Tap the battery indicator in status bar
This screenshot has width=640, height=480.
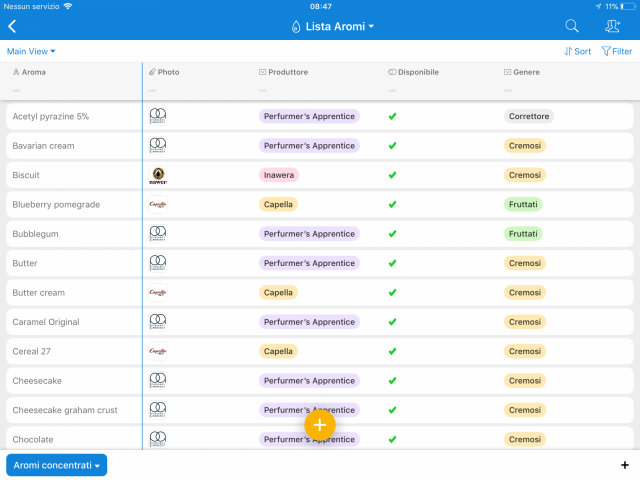[x=627, y=7]
